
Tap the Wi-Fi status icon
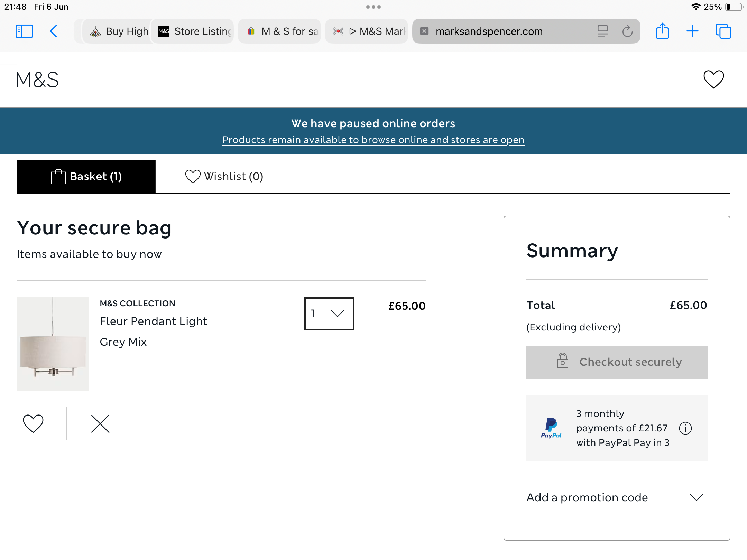[696, 7]
